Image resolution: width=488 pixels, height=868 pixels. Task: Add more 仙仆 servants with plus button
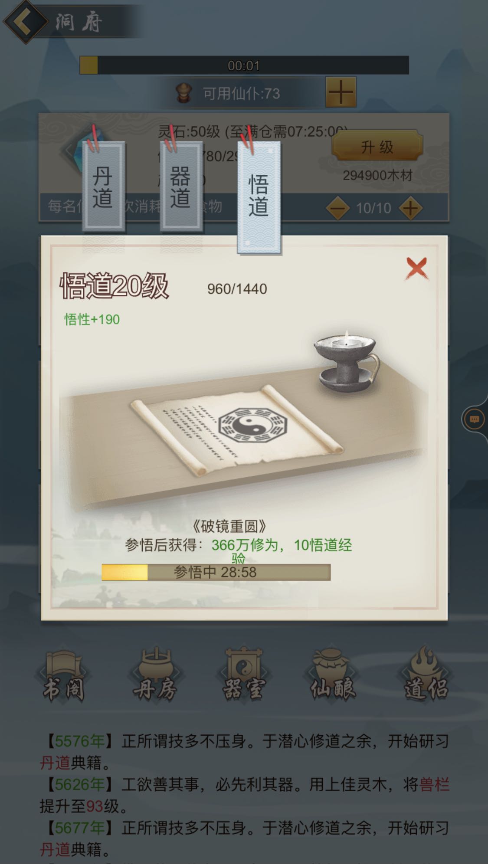coord(341,92)
